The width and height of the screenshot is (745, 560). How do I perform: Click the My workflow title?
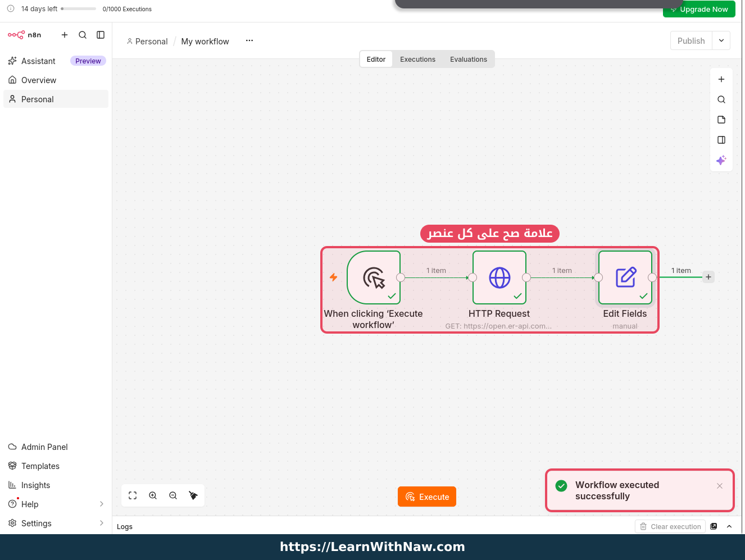[x=205, y=41]
